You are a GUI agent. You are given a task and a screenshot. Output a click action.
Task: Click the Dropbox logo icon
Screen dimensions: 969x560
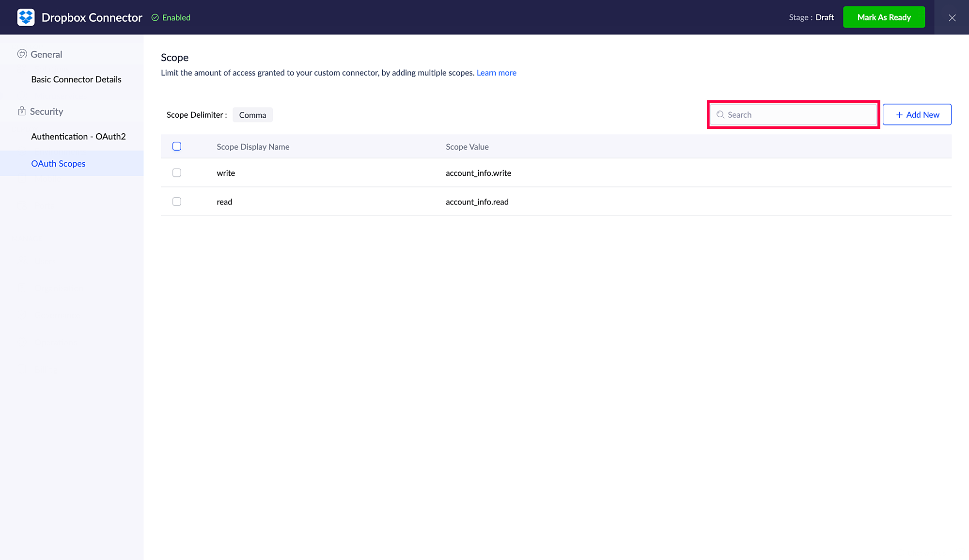[x=26, y=17]
